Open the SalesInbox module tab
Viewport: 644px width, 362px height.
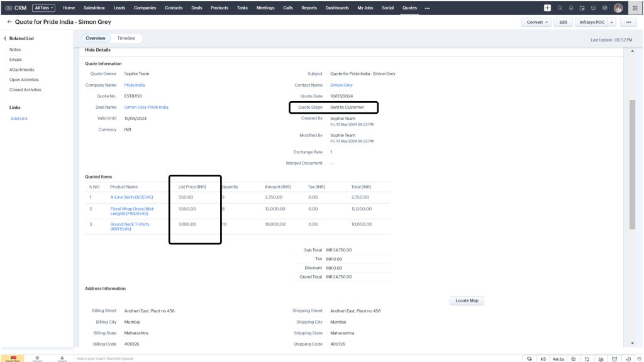click(94, 8)
